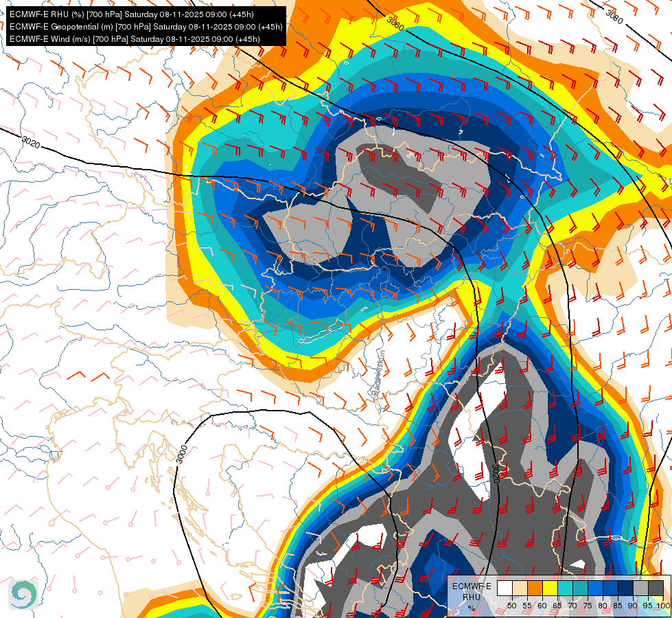Click the swirl logo in the corner
This screenshot has width=672, height=618.
23,595
